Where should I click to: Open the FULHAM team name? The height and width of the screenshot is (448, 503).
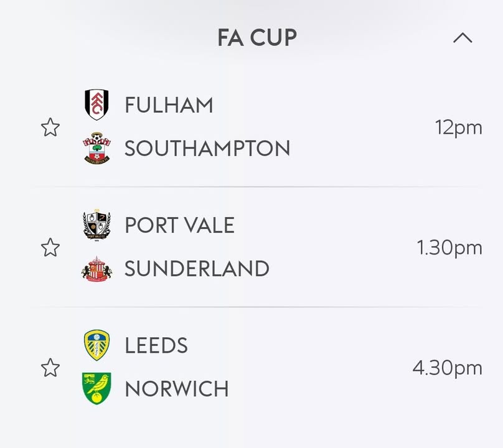(169, 105)
